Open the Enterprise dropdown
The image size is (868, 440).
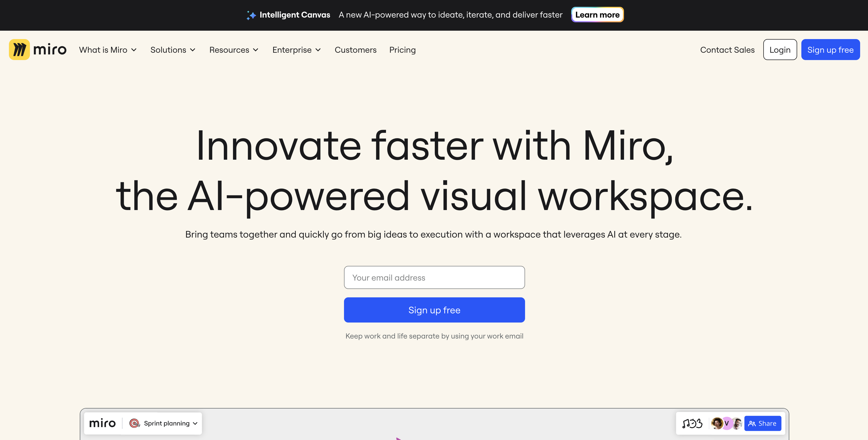[x=297, y=50]
